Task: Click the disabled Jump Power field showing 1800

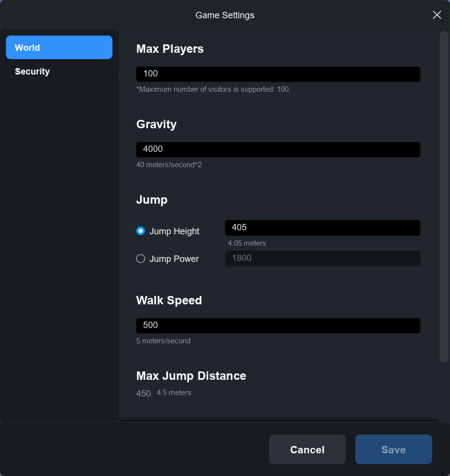Action: 322,258
